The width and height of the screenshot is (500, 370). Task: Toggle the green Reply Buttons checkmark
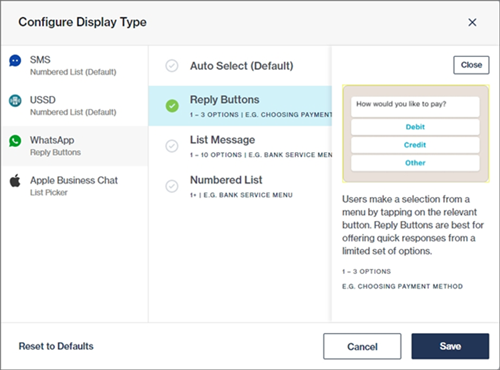click(x=172, y=106)
